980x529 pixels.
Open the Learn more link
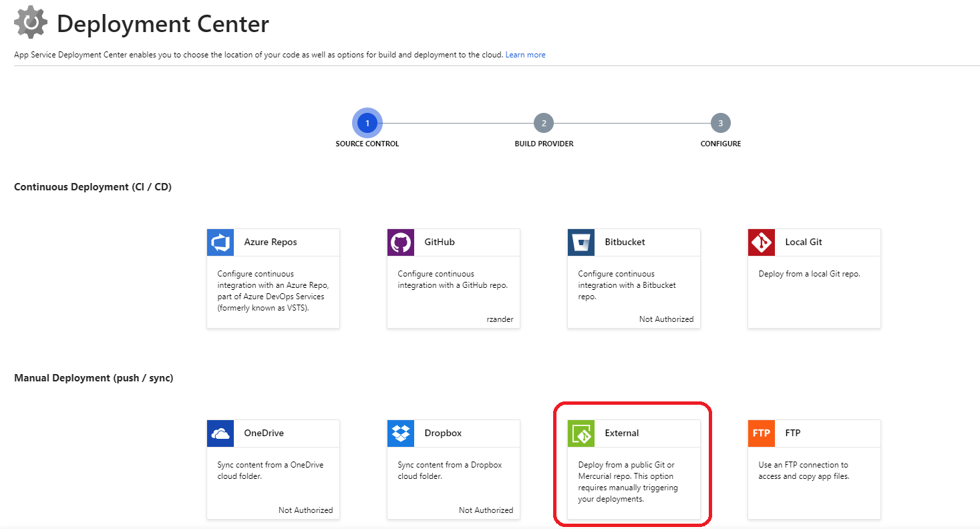525,55
